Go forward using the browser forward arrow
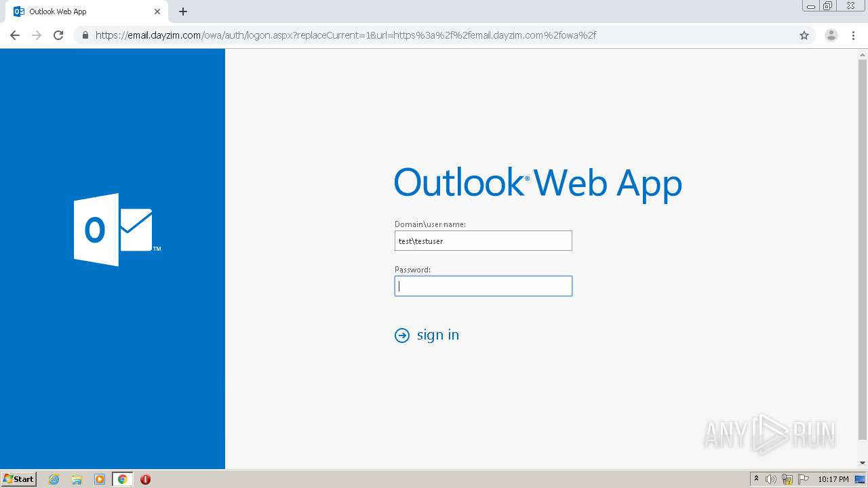868x488 pixels. tap(37, 35)
